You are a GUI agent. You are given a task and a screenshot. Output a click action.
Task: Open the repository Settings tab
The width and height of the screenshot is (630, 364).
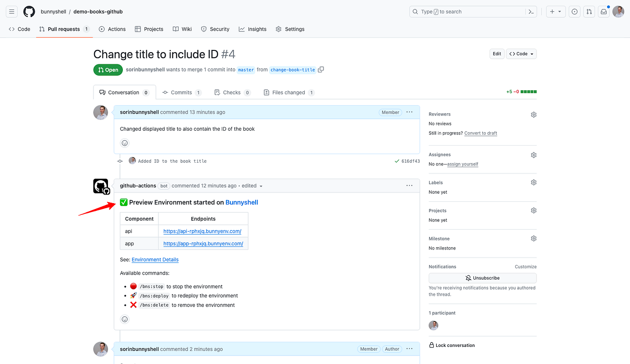[x=290, y=29]
